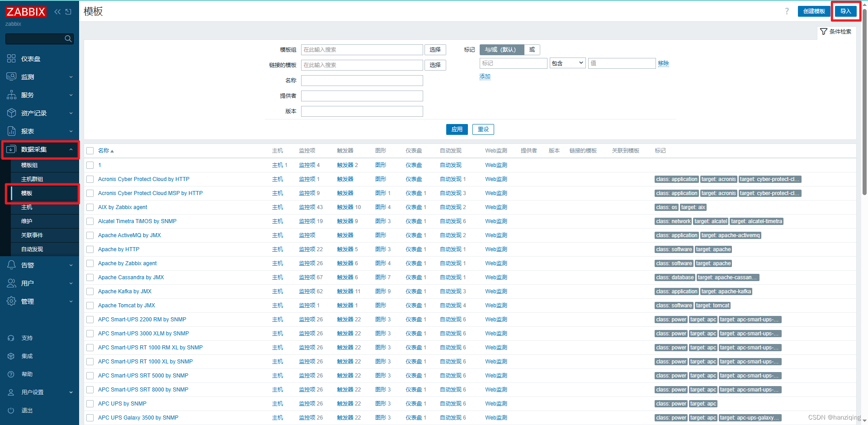Check the APC UPS by SNMP row box
The image size is (868, 425).
90,404
